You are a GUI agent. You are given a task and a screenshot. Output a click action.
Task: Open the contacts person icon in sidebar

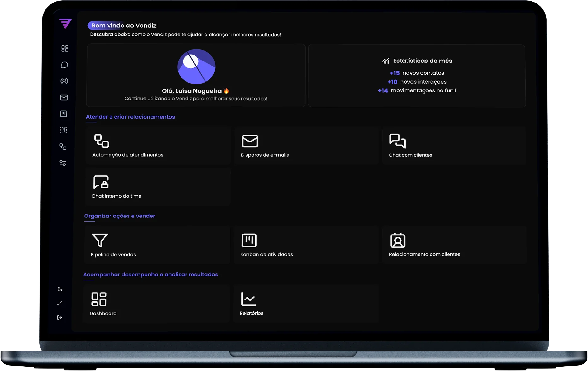[64, 81]
